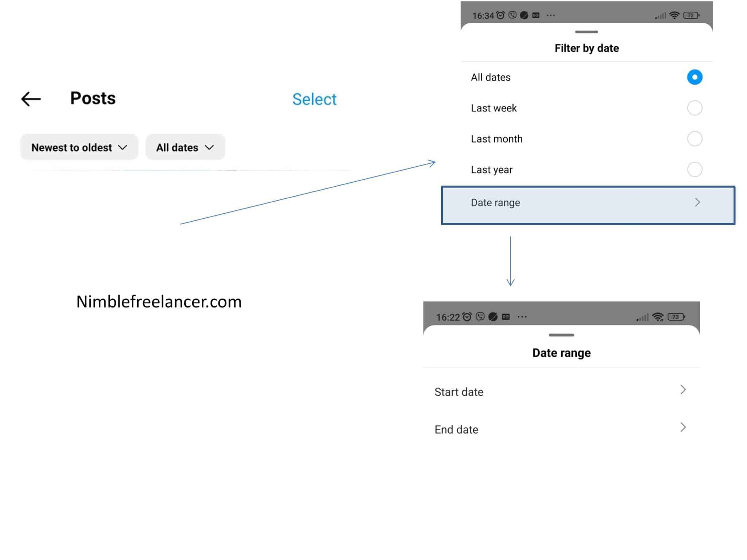Screen dimensions: 747x560
Task: Tap Select to choose posts
Action: (x=314, y=99)
